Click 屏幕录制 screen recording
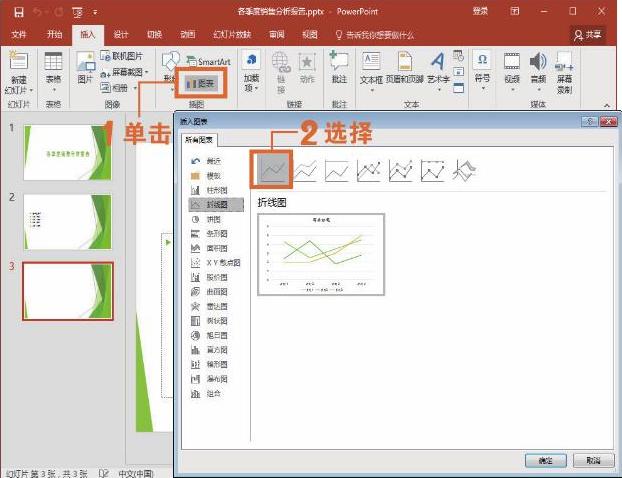622x478 pixels. [564, 73]
